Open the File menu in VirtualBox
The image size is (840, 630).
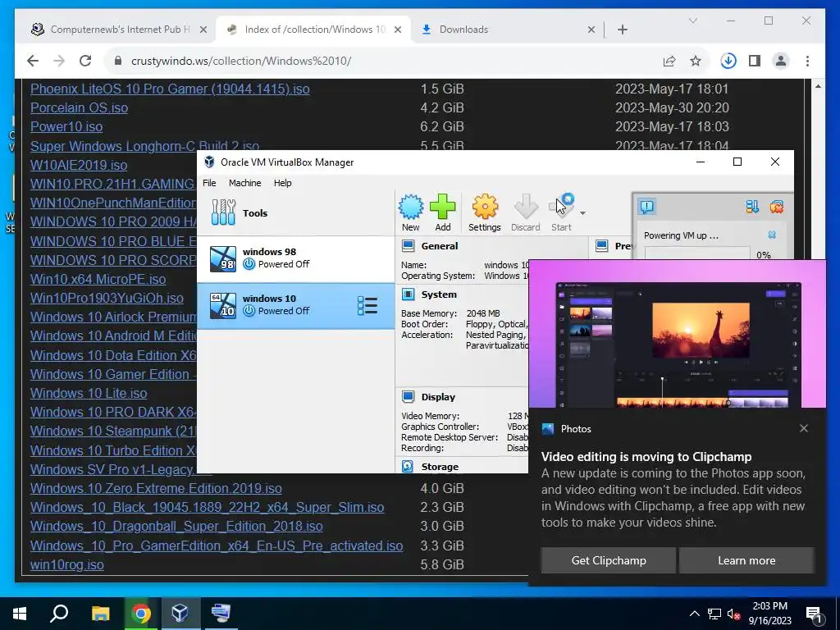[209, 183]
